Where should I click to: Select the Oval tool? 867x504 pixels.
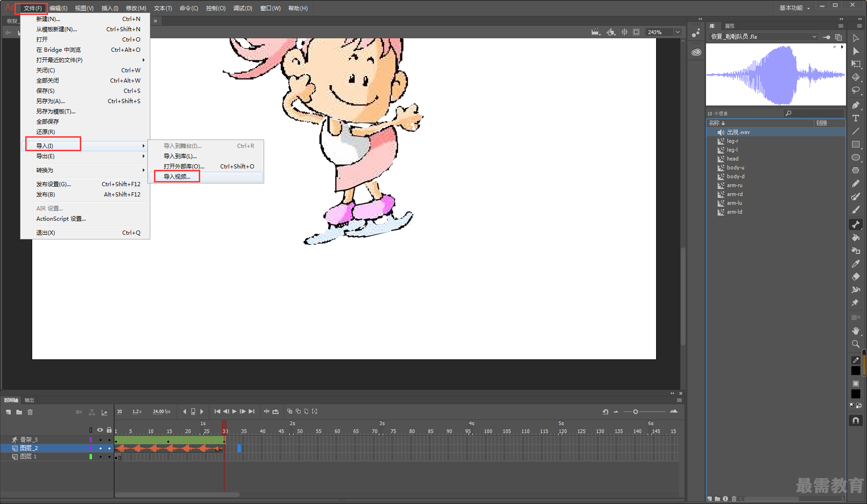tap(856, 157)
